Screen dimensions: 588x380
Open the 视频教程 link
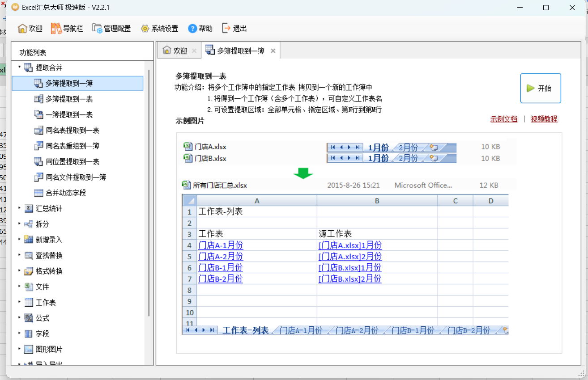point(544,119)
